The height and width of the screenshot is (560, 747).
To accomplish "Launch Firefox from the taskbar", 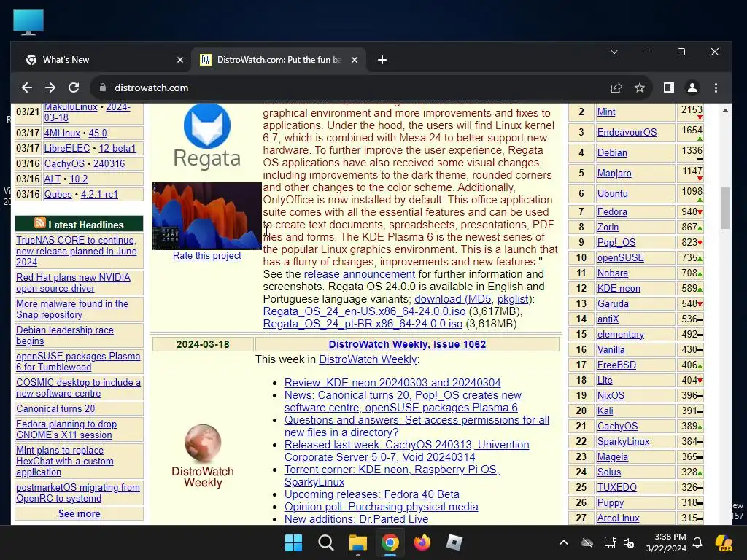I will point(422,542).
